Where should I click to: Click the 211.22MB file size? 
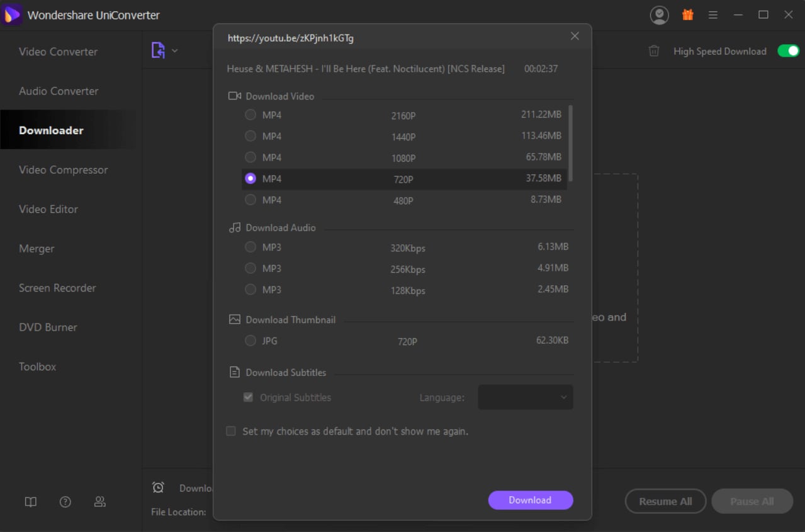click(x=541, y=115)
